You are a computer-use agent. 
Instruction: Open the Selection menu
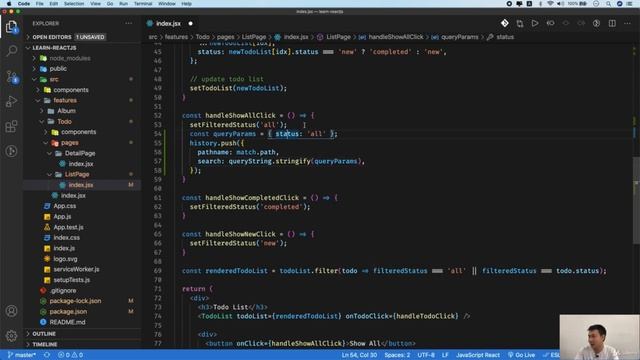(74, 4)
